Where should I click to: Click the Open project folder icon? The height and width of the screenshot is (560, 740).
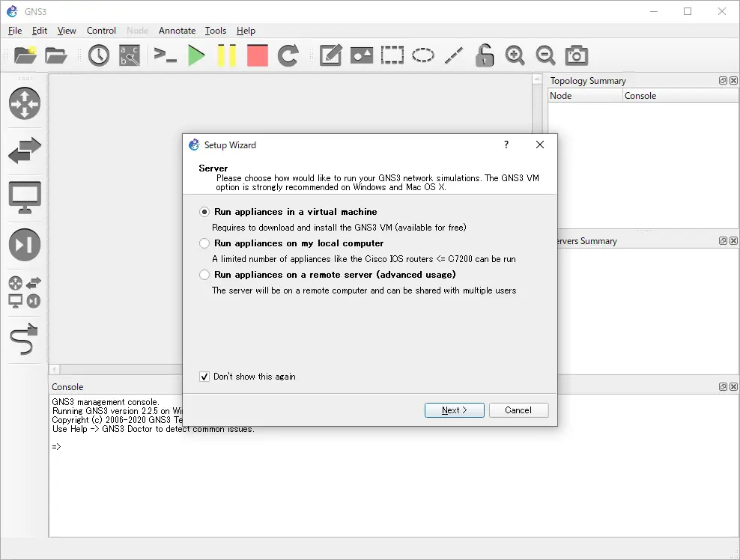(55, 55)
